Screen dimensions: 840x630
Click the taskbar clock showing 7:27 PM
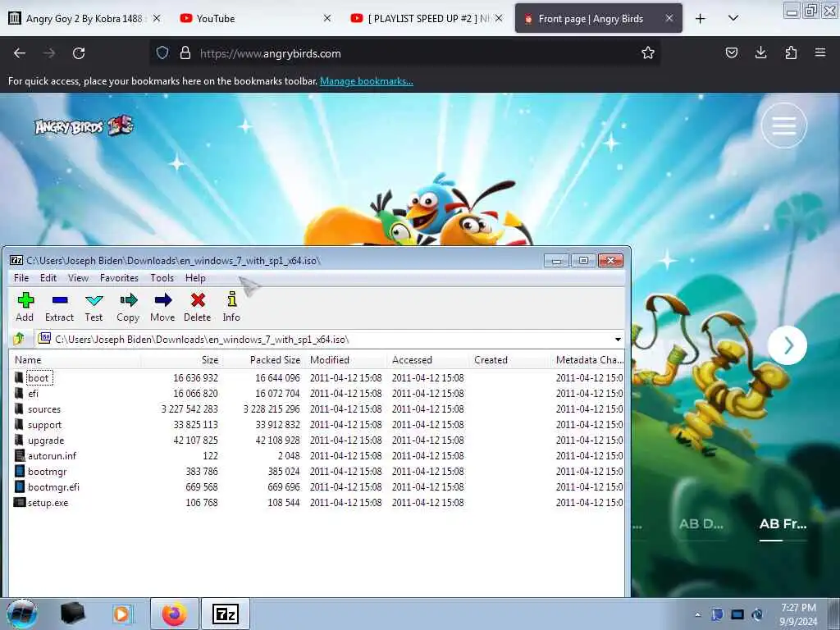[798, 614]
